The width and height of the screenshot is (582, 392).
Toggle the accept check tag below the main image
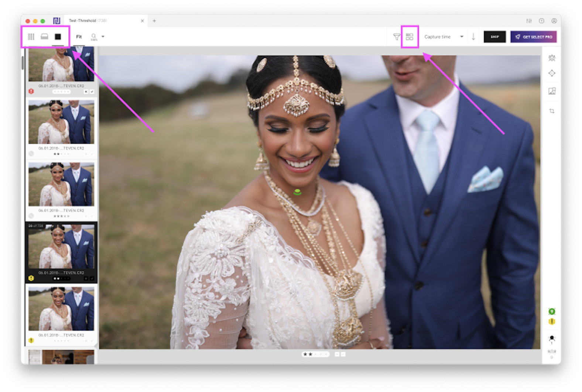343,354
